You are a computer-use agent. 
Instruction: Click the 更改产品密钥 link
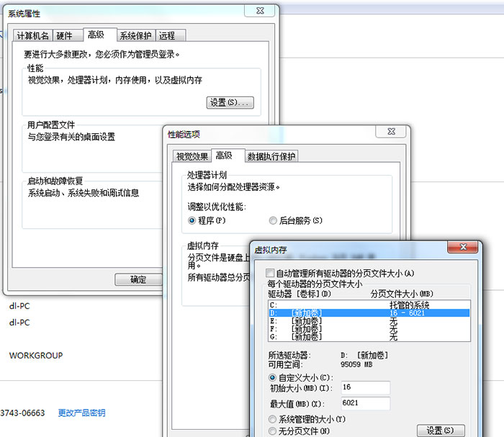click(81, 413)
